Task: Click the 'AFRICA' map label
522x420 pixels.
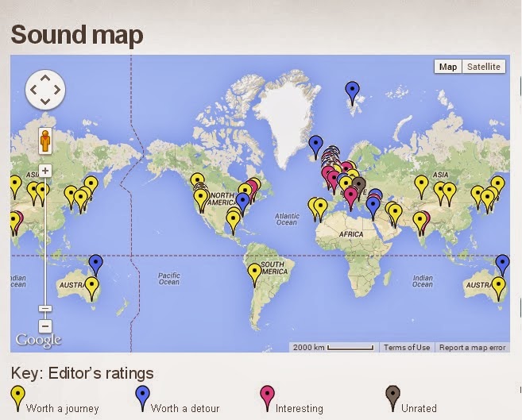Action: coord(351,234)
